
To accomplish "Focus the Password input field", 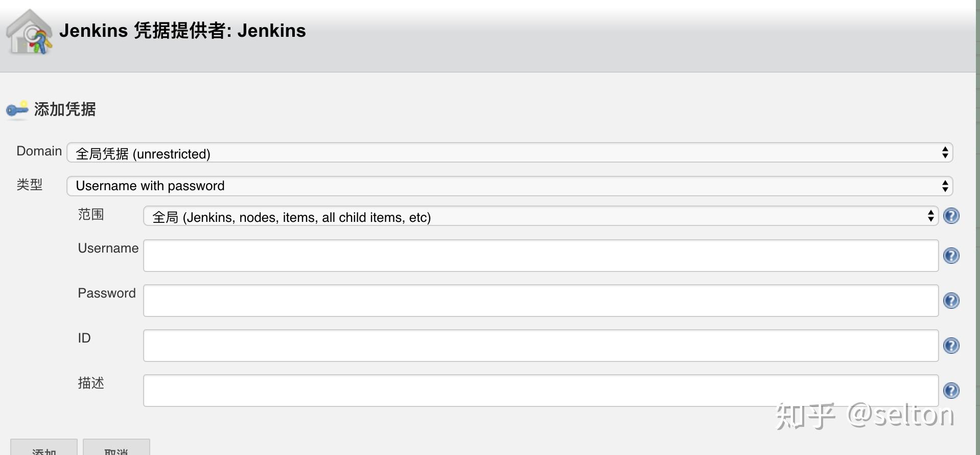I will [540, 301].
